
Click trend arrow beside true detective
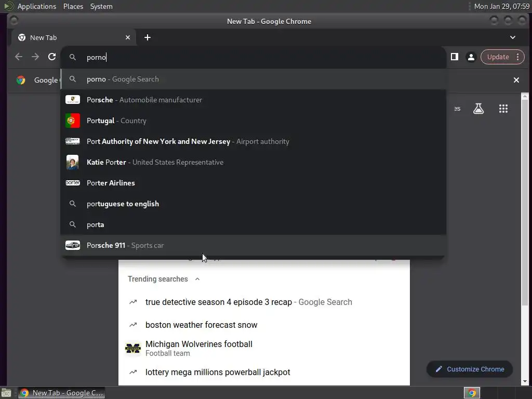[x=133, y=302]
